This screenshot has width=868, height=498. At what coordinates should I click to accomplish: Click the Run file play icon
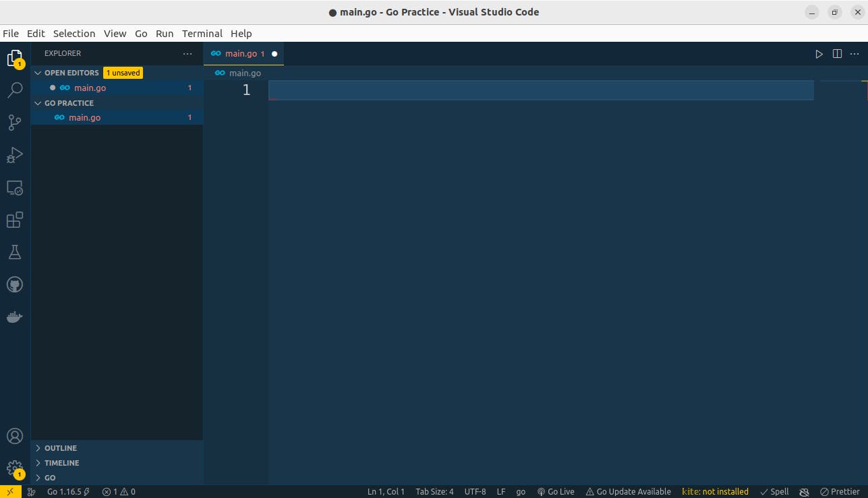819,54
